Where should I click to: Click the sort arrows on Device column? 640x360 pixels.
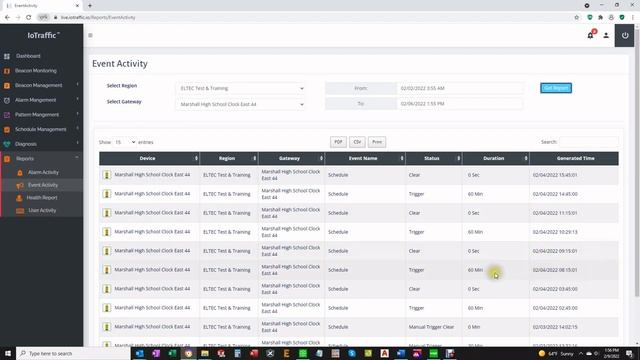196,158
